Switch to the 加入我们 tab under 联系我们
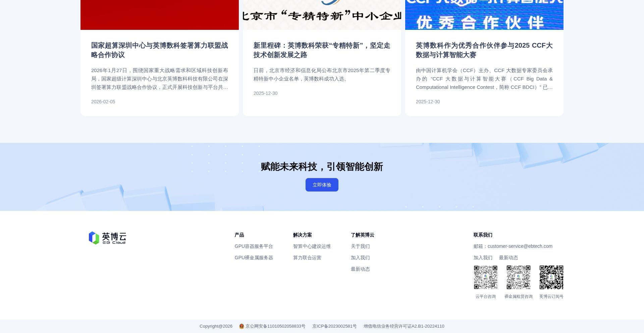 483,258
